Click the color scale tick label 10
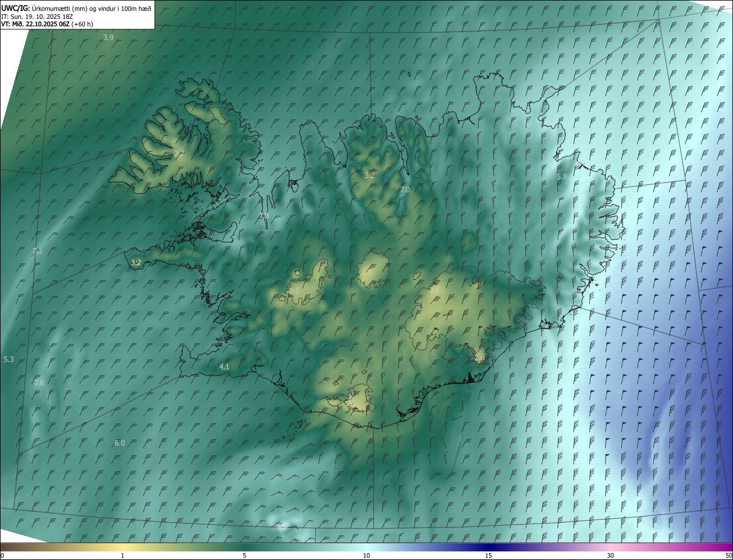 tap(366, 555)
